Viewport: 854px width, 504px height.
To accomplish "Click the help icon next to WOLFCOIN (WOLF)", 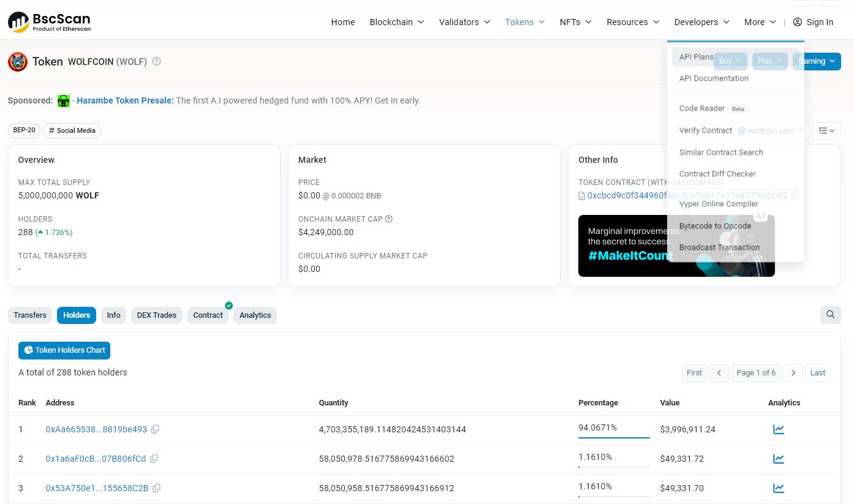I will [x=156, y=61].
